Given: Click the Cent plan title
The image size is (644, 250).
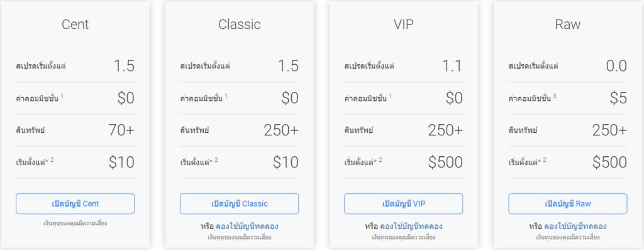Looking at the screenshot, I should pos(75,25).
